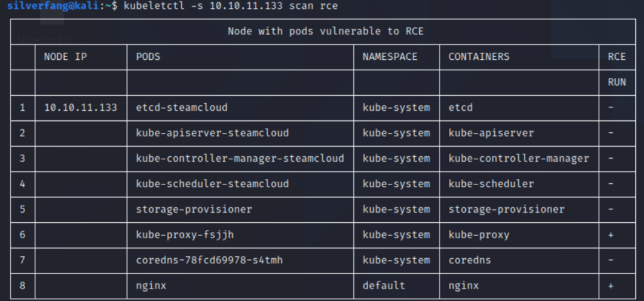Click node IP 10.10.11.133 in table row 1

[81, 108]
